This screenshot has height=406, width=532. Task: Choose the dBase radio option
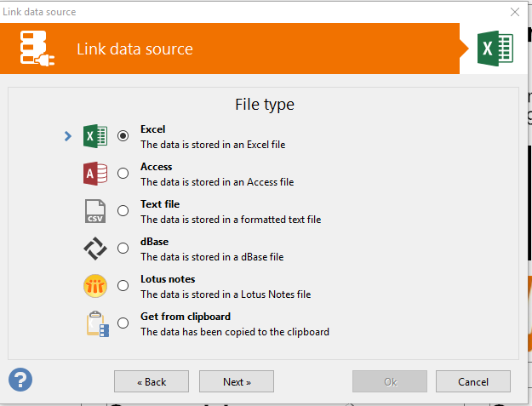[123, 249]
